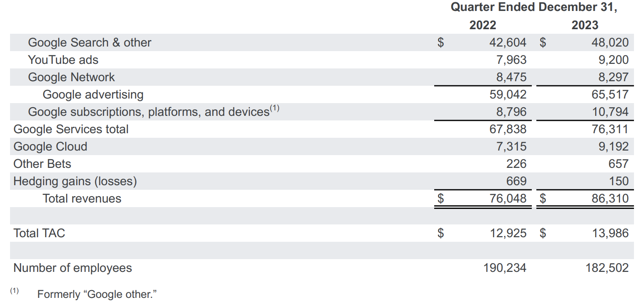This screenshot has height=302, width=644.
Task: Click the Total TAC row label
Action: pyautogui.click(x=39, y=233)
